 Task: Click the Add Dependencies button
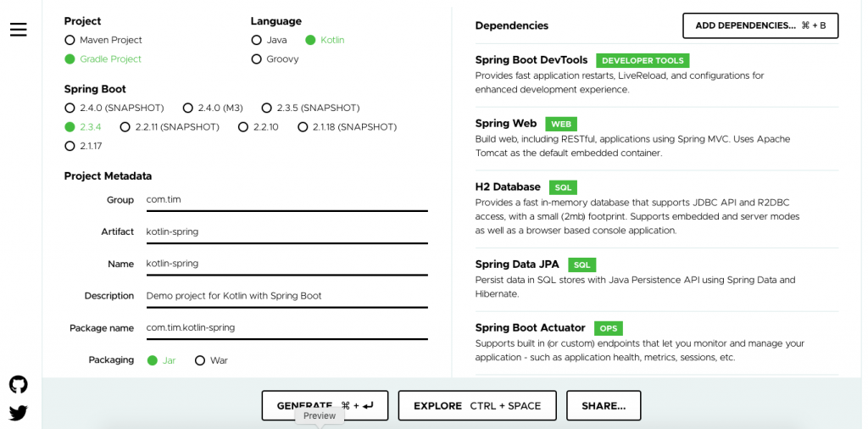[x=759, y=25]
